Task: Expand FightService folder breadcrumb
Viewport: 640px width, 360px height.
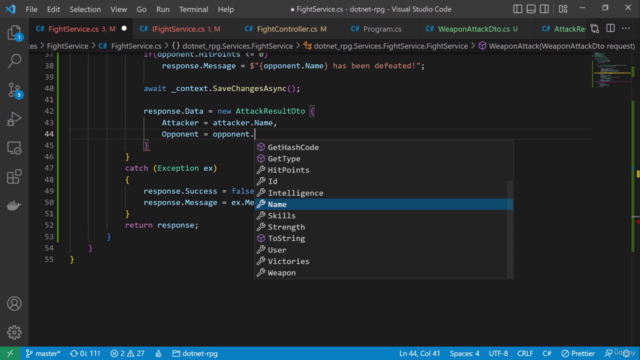Action: point(67,46)
